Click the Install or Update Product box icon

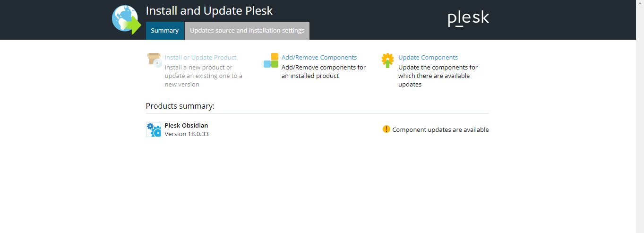[154, 60]
